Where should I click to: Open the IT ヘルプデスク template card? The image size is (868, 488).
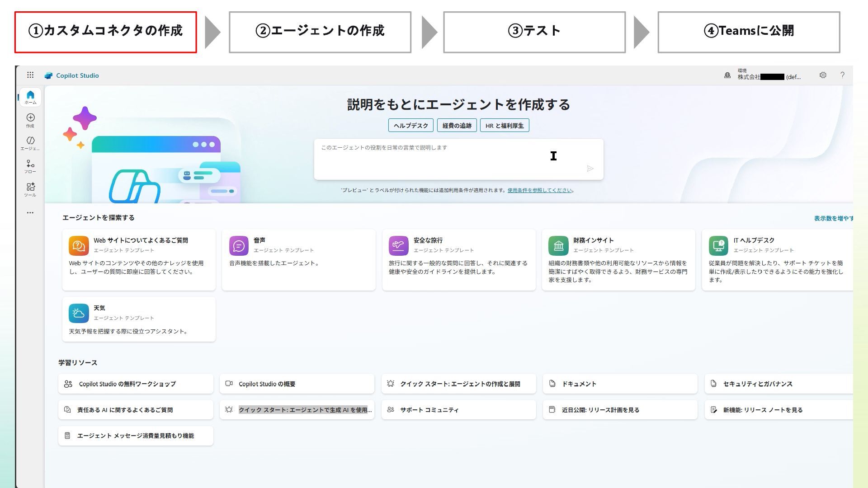pyautogui.click(x=778, y=260)
